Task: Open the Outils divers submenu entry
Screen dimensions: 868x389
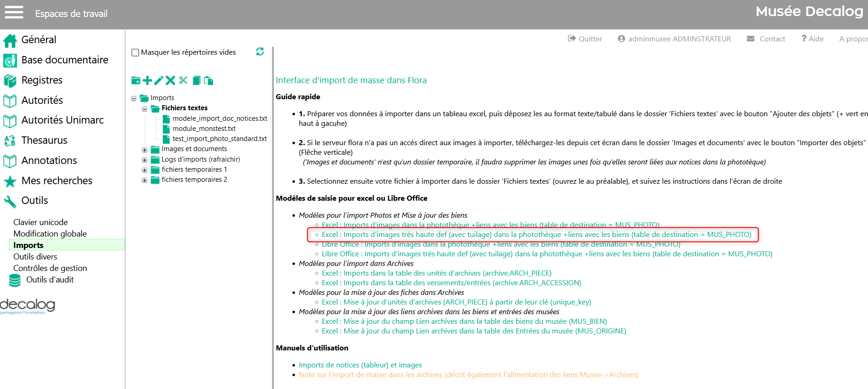Action: [x=35, y=257]
